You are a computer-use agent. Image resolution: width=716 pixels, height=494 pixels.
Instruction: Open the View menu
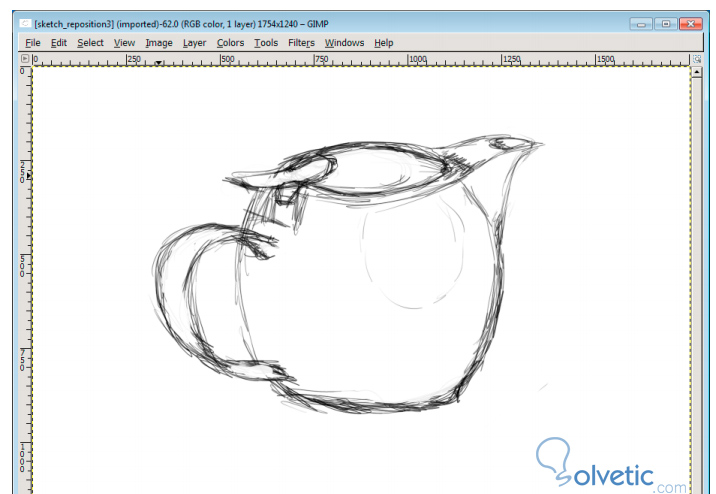[124, 43]
